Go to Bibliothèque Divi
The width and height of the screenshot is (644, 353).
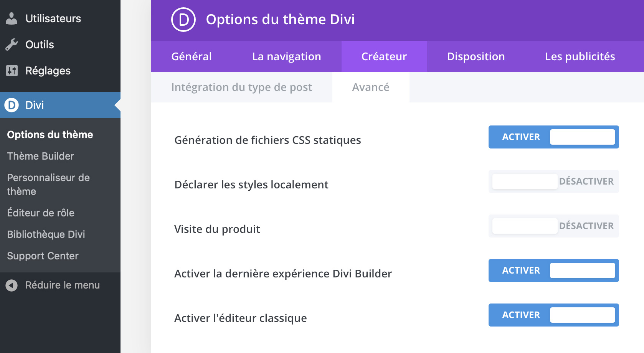pos(46,234)
